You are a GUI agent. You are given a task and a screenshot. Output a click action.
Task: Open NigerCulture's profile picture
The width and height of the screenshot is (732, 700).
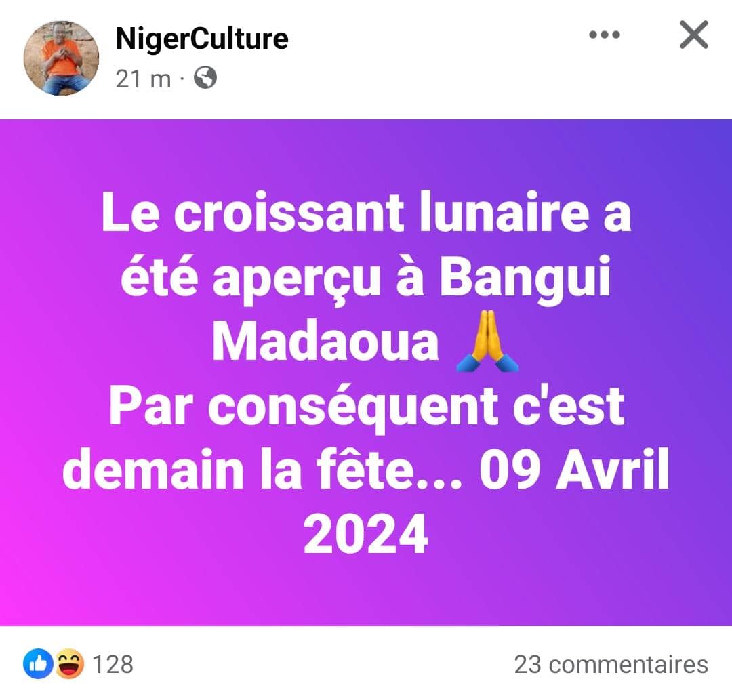pyautogui.click(x=61, y=58)
